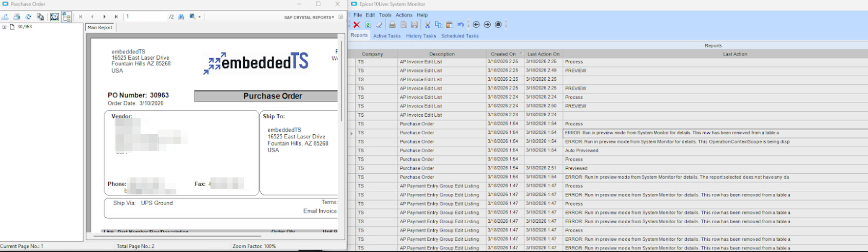The height and width of the screenshot is (252, 868).
Task: Click Cut scissors icon in System Monitor
Action: [427, 25]
